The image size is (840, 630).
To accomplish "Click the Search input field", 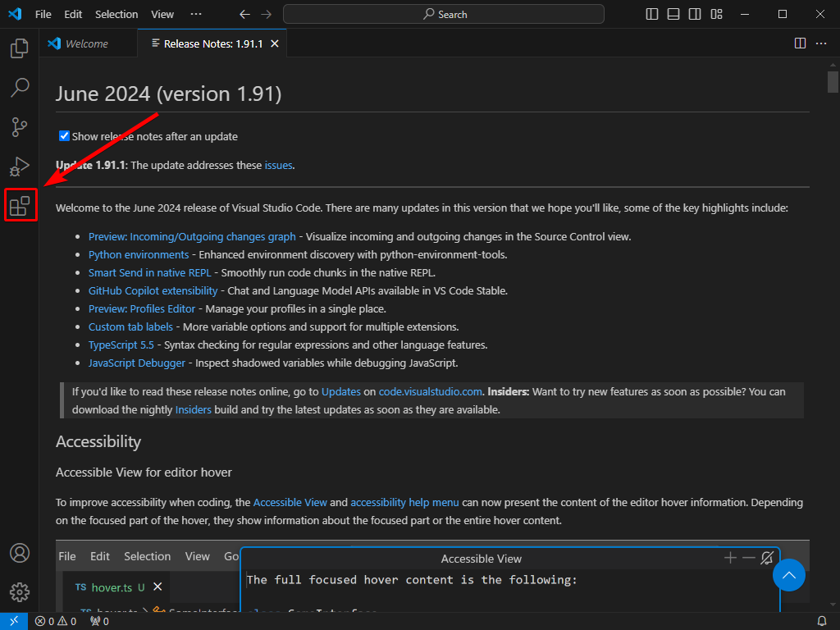I will (x=443, y=14).
